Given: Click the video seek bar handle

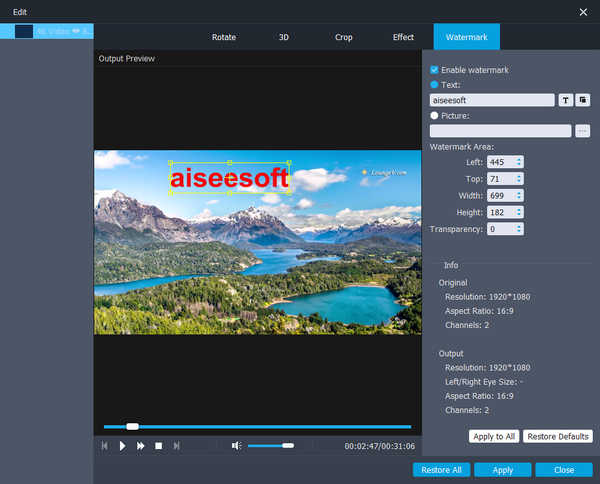Looking at the screenshot, I should (132, 427).
